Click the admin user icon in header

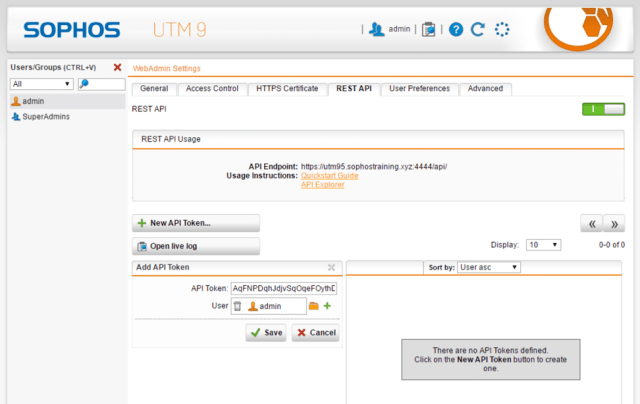click(x=376, y=29)
